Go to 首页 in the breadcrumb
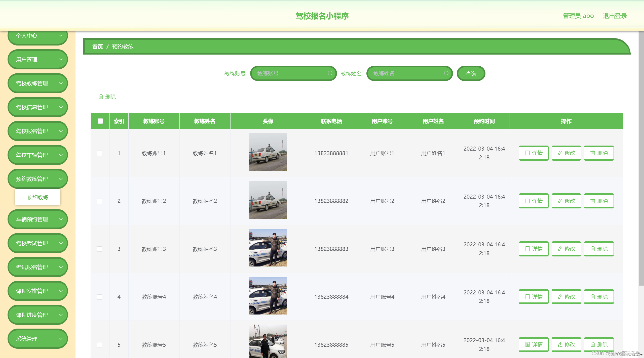The height and width of the screenshot is (358, 644). [x=97, y=47]
